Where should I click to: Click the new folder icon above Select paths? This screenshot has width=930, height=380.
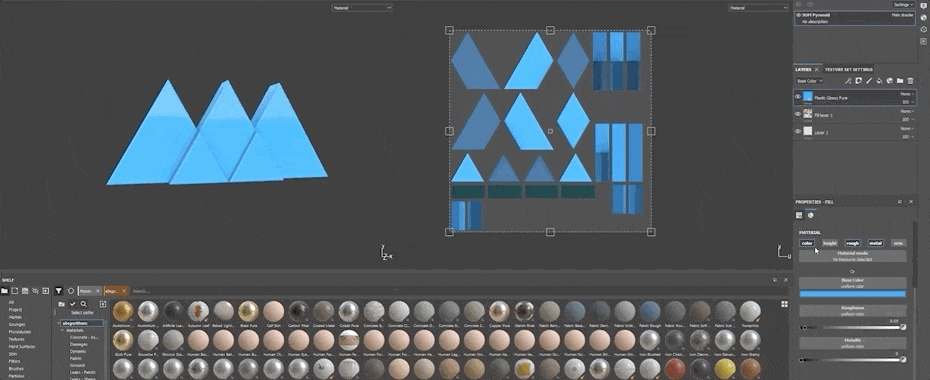click(61, 304)
